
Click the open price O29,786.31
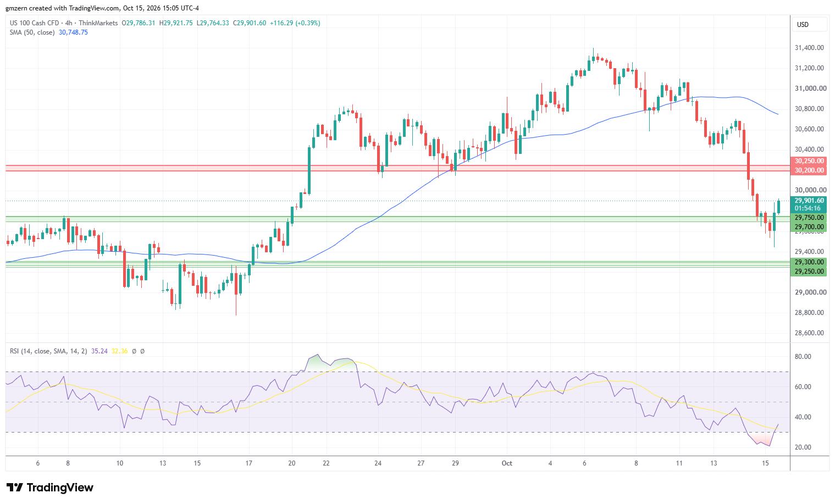139,23
